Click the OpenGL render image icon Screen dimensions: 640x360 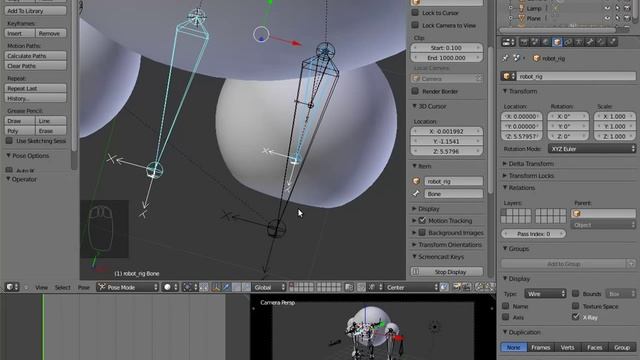click(x=457, y=287)
